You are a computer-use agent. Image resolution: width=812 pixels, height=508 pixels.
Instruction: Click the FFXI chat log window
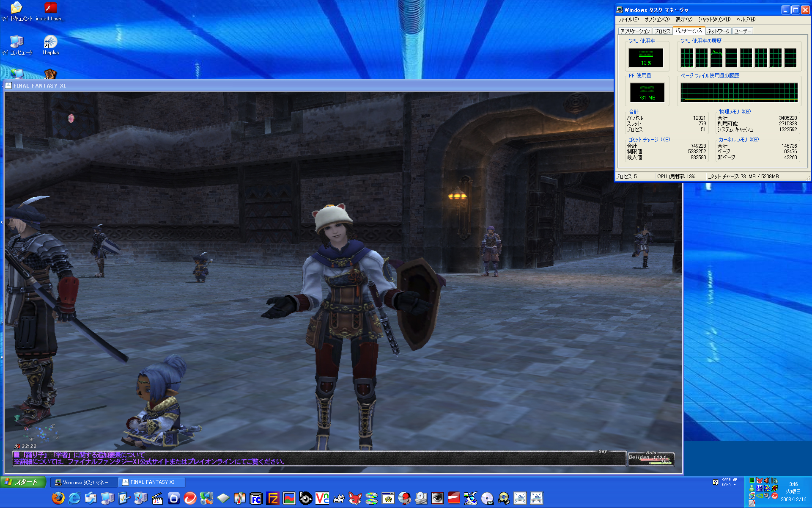tap(317, 458)
